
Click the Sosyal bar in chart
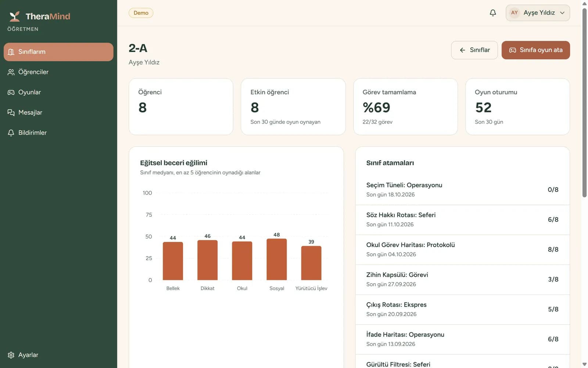[277, 259]
